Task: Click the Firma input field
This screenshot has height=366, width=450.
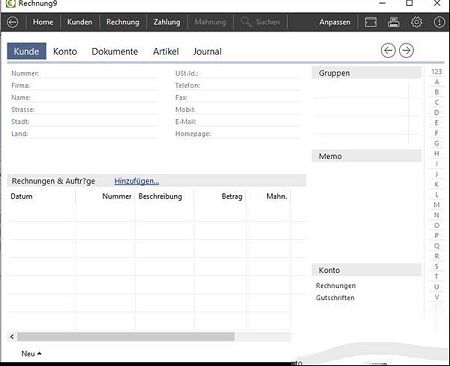Action: point(95,85)
